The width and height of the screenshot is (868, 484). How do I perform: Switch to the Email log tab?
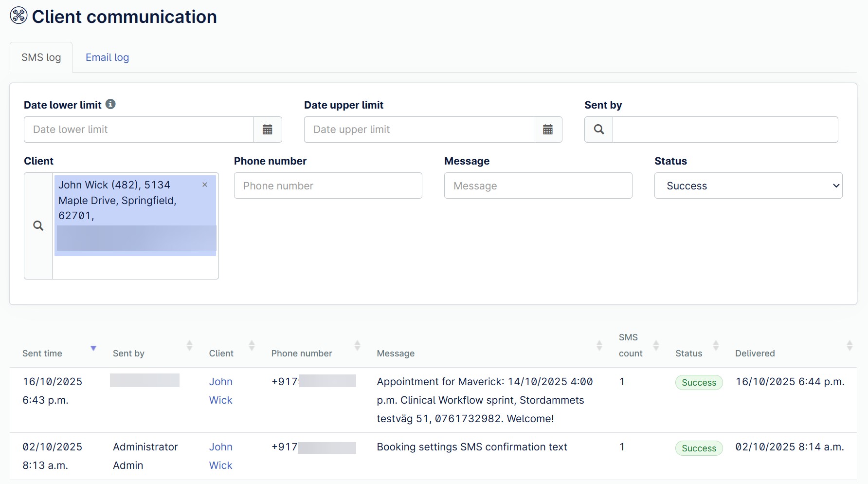[x=108, y=57]
